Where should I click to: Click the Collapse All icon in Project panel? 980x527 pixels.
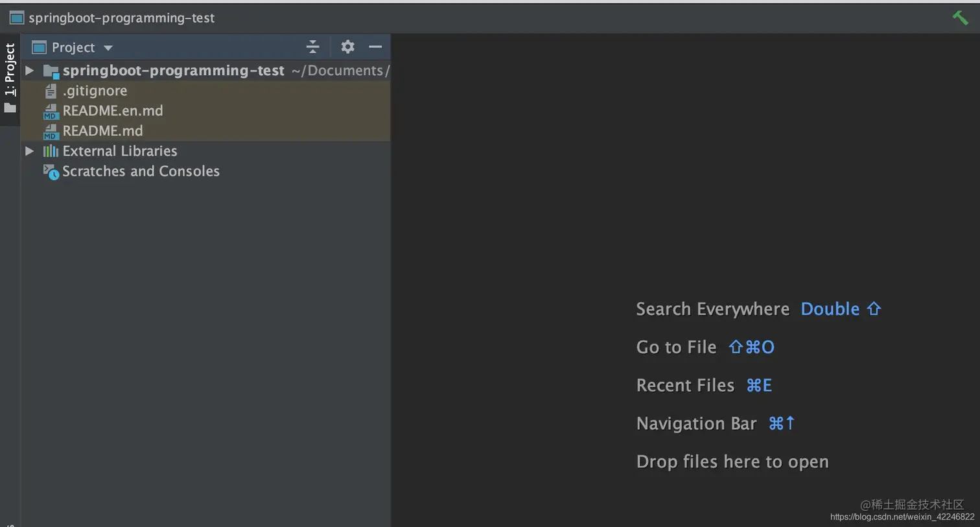pos(312,47)
